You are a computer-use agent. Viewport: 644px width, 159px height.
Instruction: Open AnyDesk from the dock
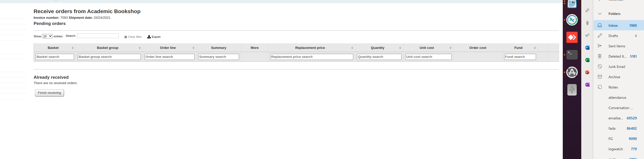572,38
